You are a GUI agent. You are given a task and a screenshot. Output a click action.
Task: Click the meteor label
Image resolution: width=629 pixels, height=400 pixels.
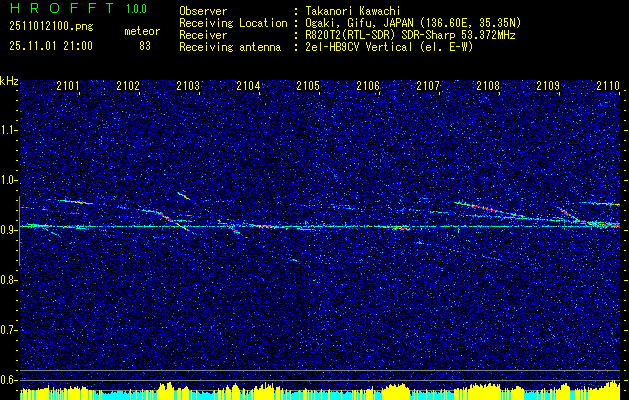coord(142,31)
